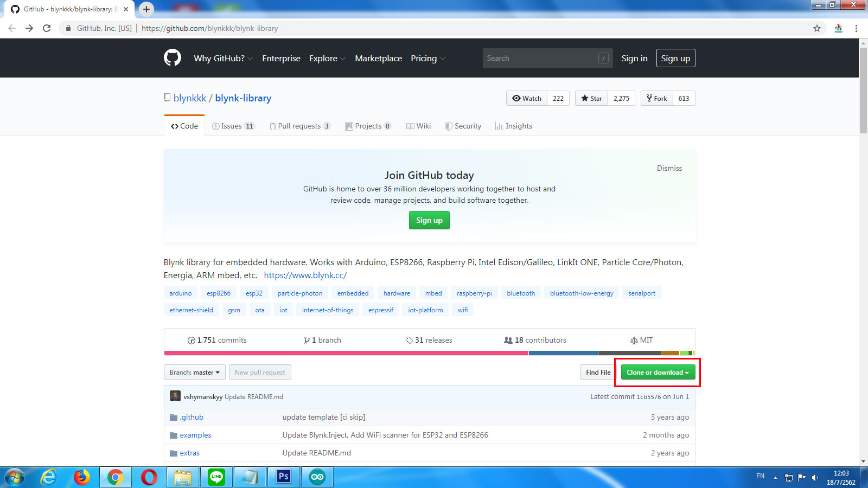This screenshot has height=488, width=868.
Task: Open the Windows Start menu
Action: coord(15,477)
